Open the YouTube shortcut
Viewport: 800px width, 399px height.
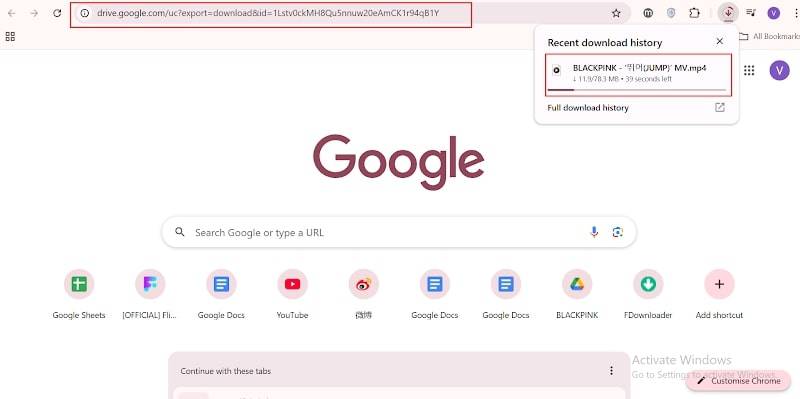pos(292,294)
